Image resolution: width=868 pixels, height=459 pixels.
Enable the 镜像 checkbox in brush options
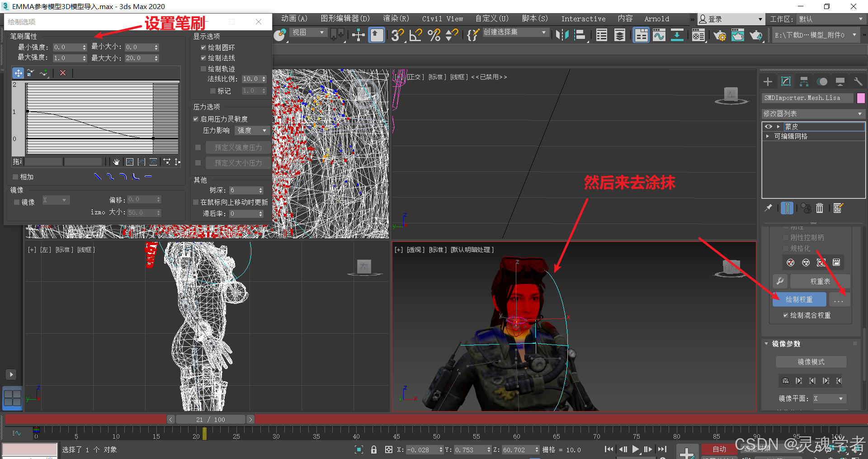pos(17,202)
